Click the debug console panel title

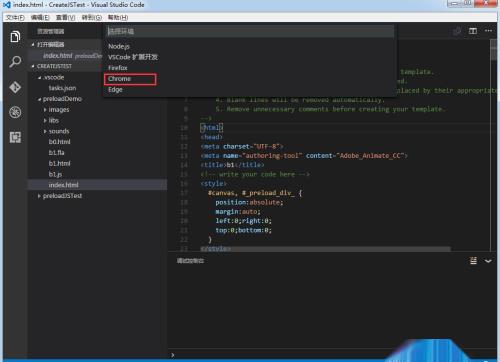tap(190, 261)
